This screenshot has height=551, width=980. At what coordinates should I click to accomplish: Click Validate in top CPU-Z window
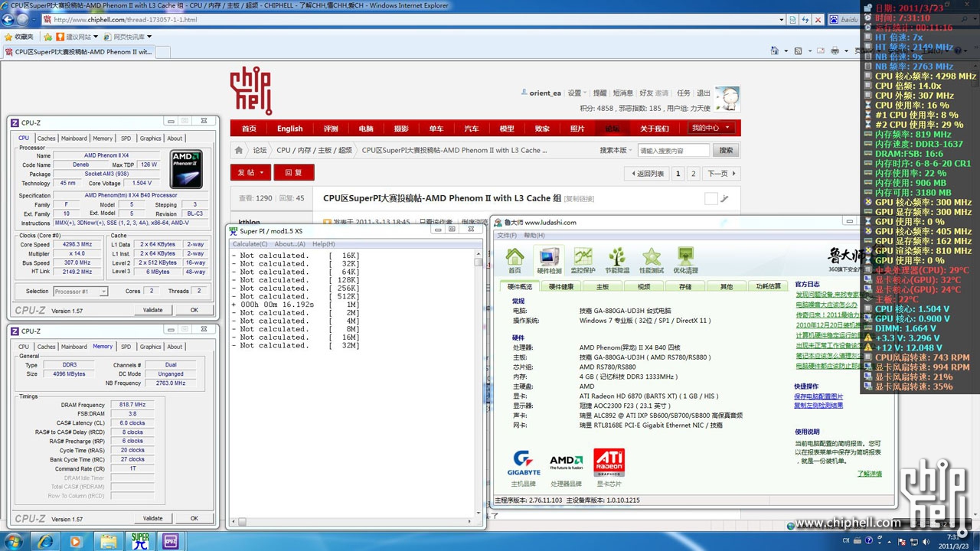[x=153, y=310]
